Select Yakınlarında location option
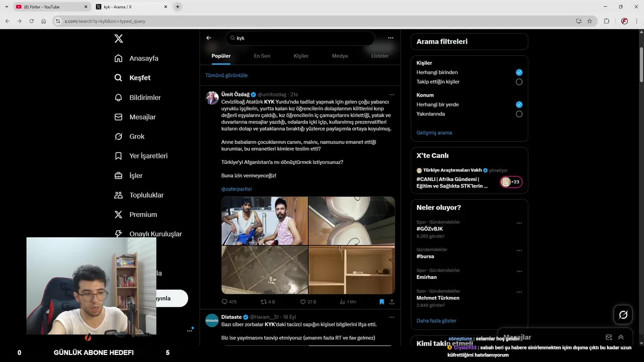Image resolution: width=644 pixels, height=362 pixels. tap(519, 114)
